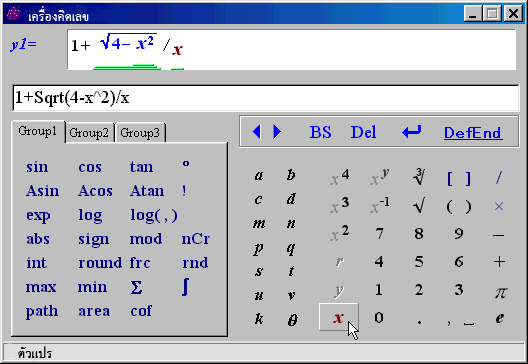The width and height of the screenshot is (528, 364).
Task: Move the cursor left with the blue left arrow
Action: [x=257, y=132]
